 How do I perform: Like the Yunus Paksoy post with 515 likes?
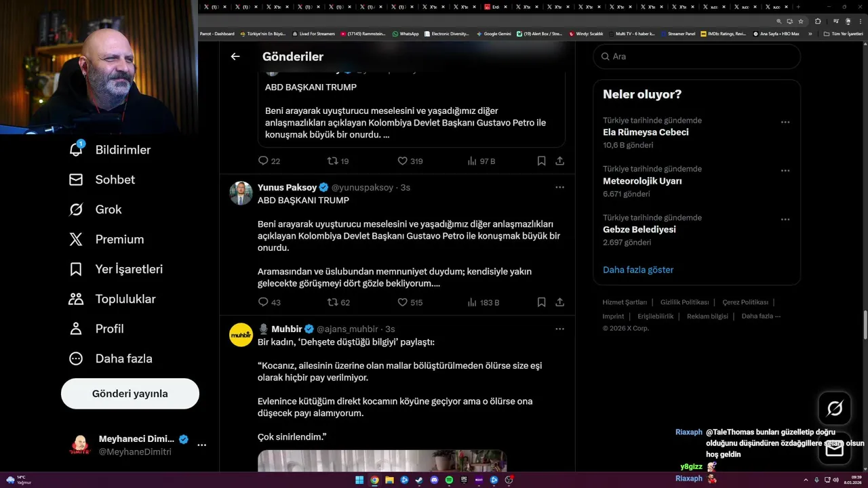[410, 302]
